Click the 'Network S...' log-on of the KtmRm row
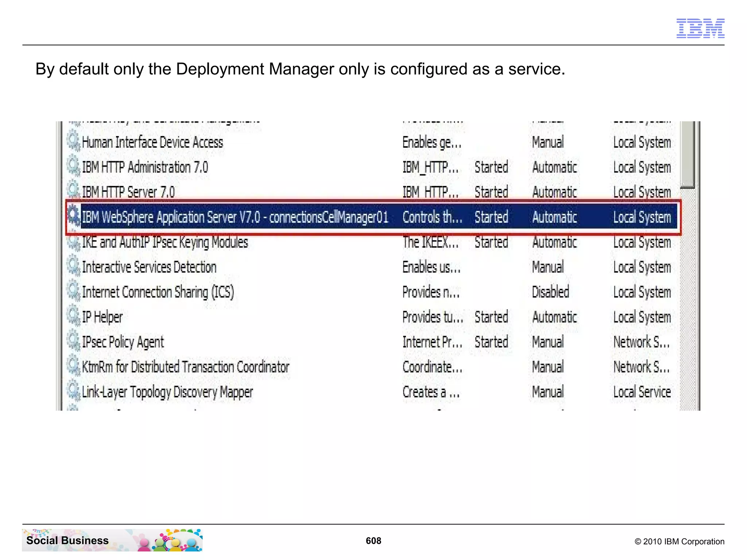 [x=642, y=367]
